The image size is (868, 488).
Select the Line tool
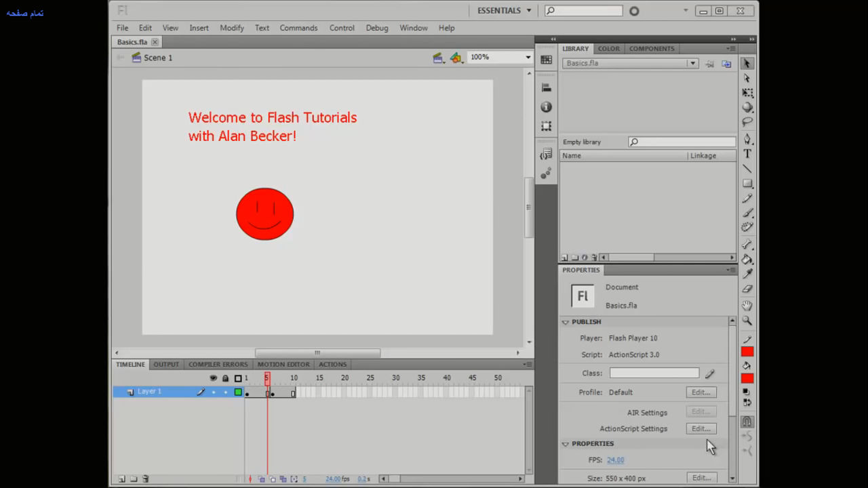tap(747, 169)
